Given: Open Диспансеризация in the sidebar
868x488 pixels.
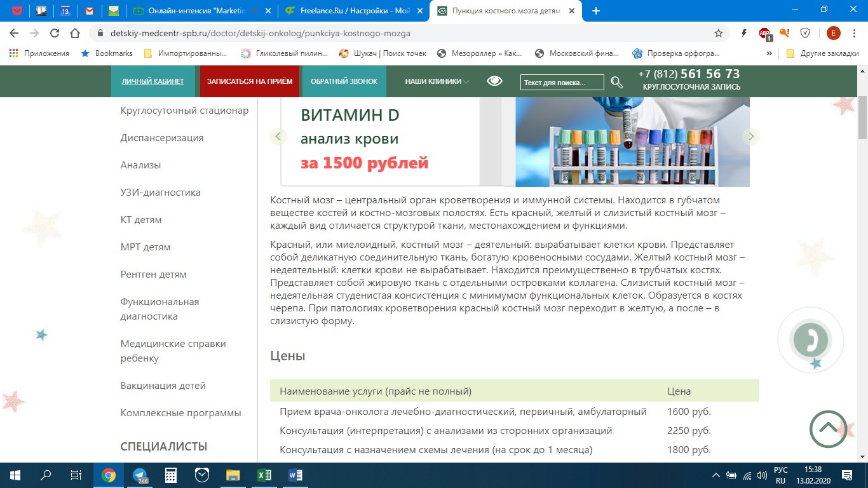Looking at the screenshot, I should click(162, 138).
